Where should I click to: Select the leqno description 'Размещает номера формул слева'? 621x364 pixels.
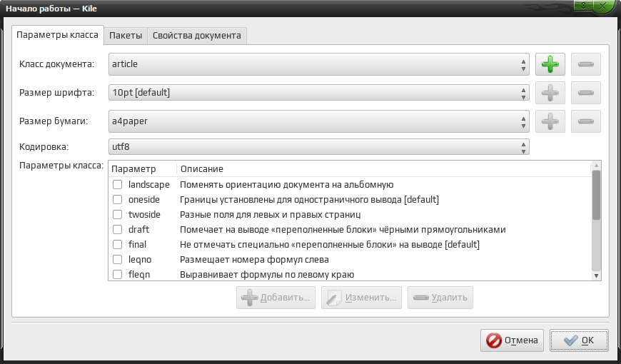click(254, 260)
